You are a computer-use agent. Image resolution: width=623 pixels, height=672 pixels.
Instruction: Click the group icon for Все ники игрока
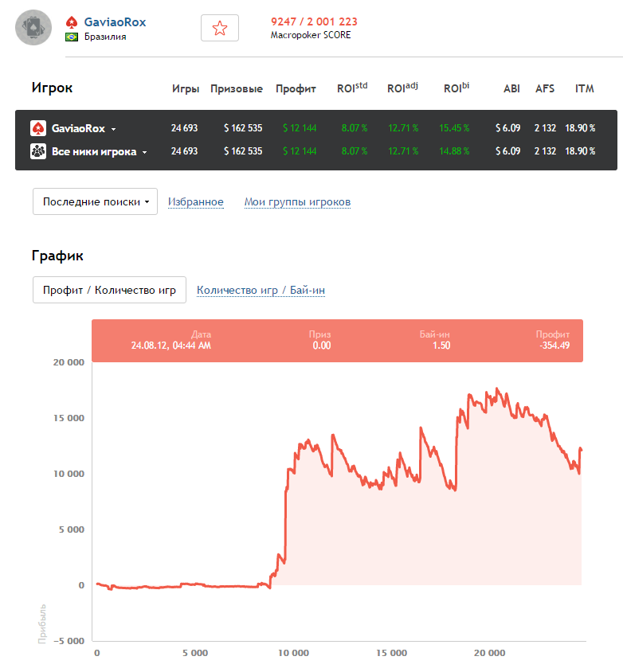coord(37,151)
